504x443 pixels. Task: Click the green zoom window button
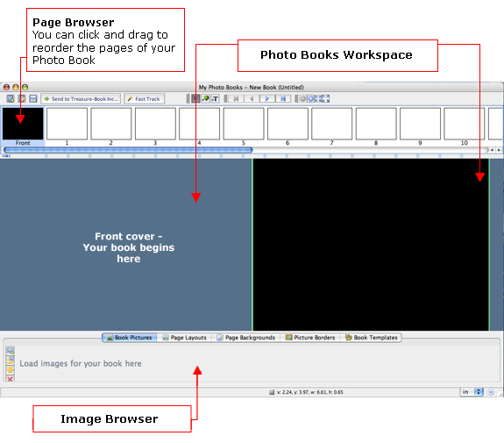coord(25,87)
